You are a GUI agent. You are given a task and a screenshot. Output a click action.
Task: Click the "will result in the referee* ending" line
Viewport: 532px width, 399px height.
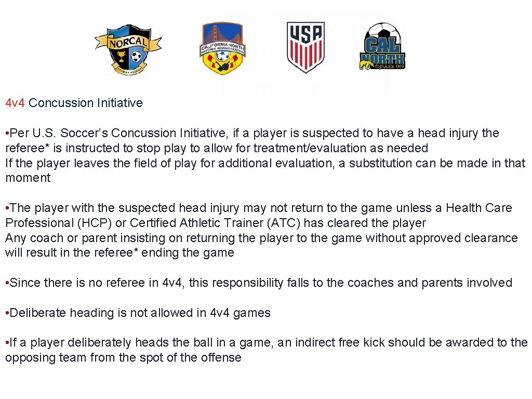coord(119,253)
